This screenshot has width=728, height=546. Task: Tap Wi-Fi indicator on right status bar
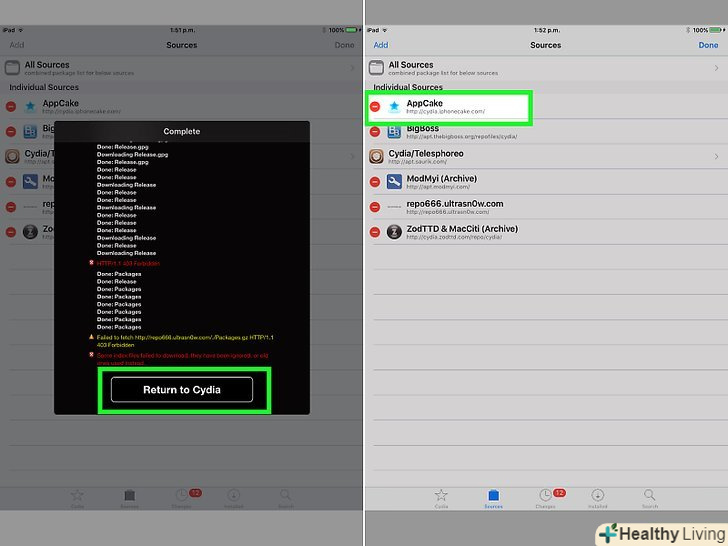point(384,30)
